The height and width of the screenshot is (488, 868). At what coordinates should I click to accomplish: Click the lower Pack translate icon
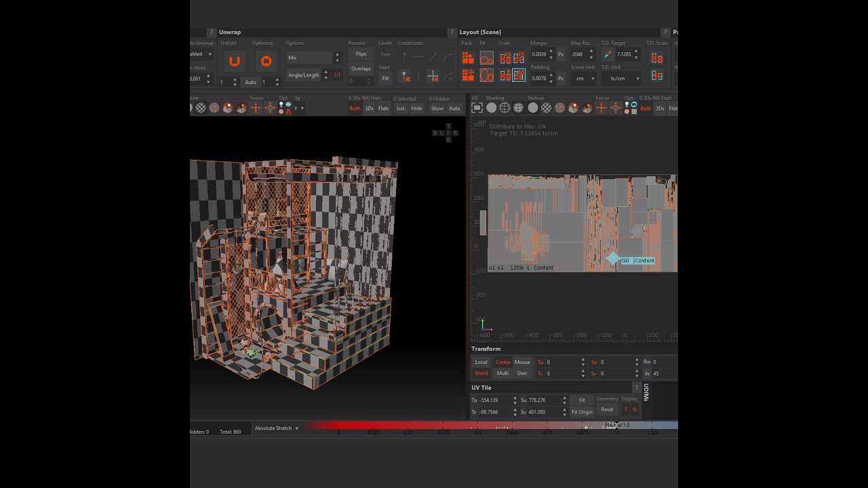pos(468,75)
